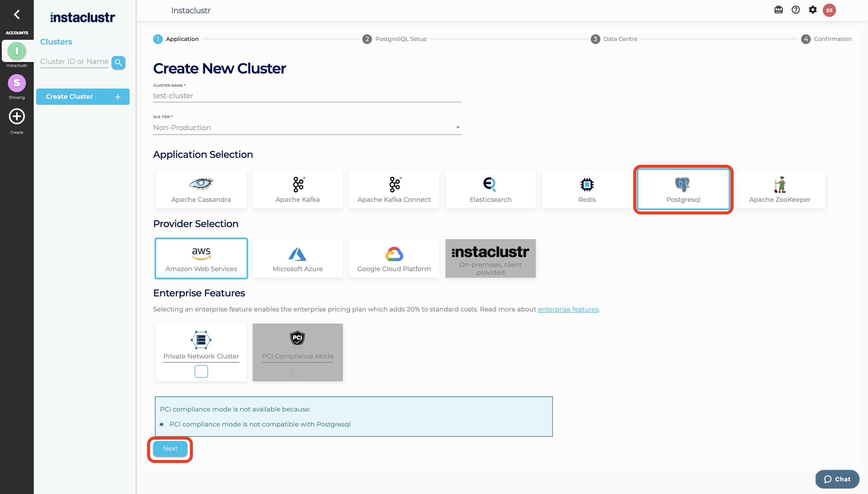This screenshot has height=494, width=868.
Task: Click the Next button
Action: [x=170, y=448]
